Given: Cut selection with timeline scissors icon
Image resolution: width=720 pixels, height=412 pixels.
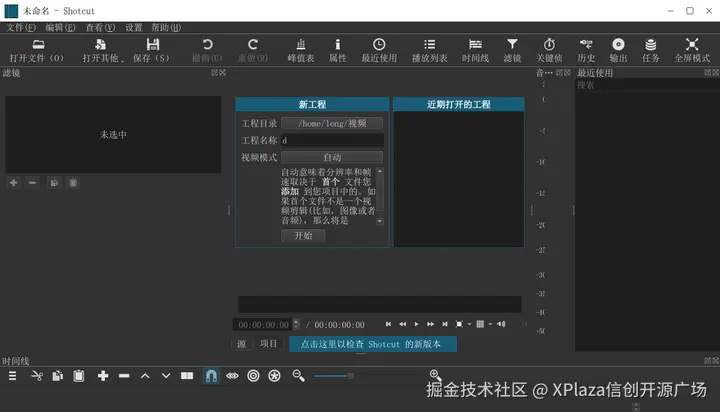Looking at the screenshot, I should point(37,376).
